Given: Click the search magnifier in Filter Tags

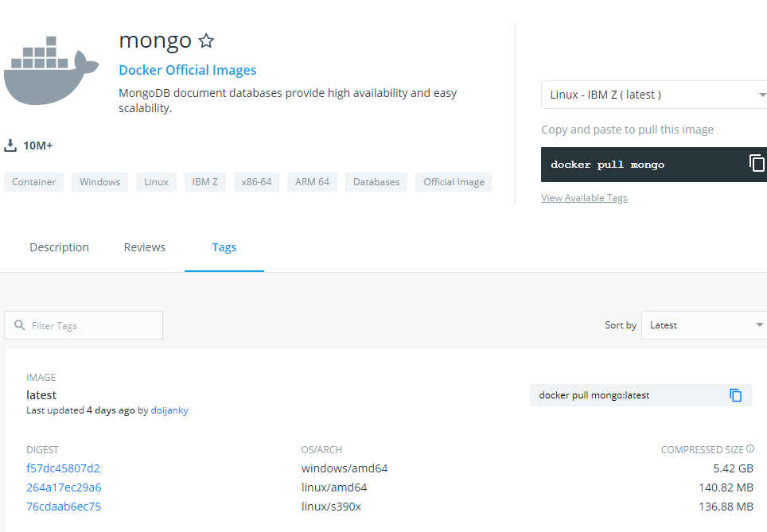Looking at the screenshot, I should (x=20, y=325).
